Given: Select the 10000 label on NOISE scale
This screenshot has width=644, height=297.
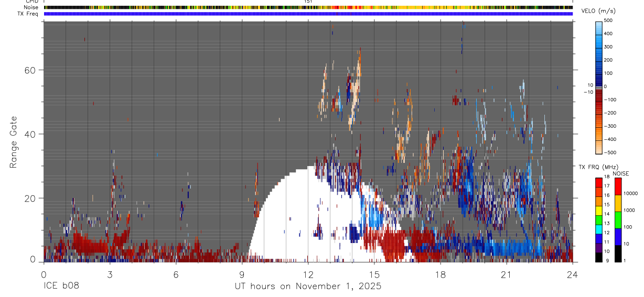Looking at the screenshot, I should (x=630, y=193).
